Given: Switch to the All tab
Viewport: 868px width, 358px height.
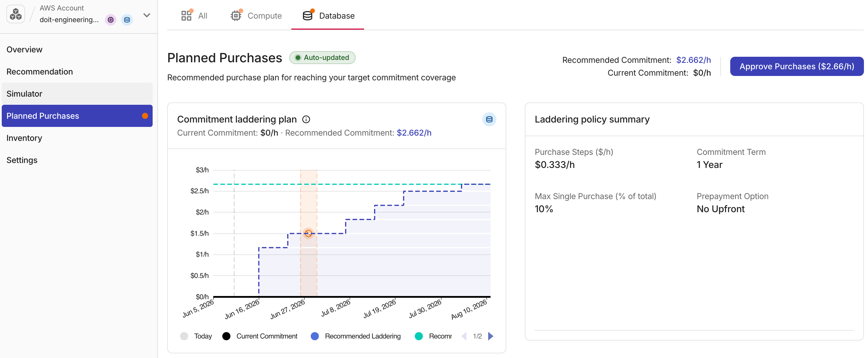Looking at the screenshot, I should tap(194, 16).
